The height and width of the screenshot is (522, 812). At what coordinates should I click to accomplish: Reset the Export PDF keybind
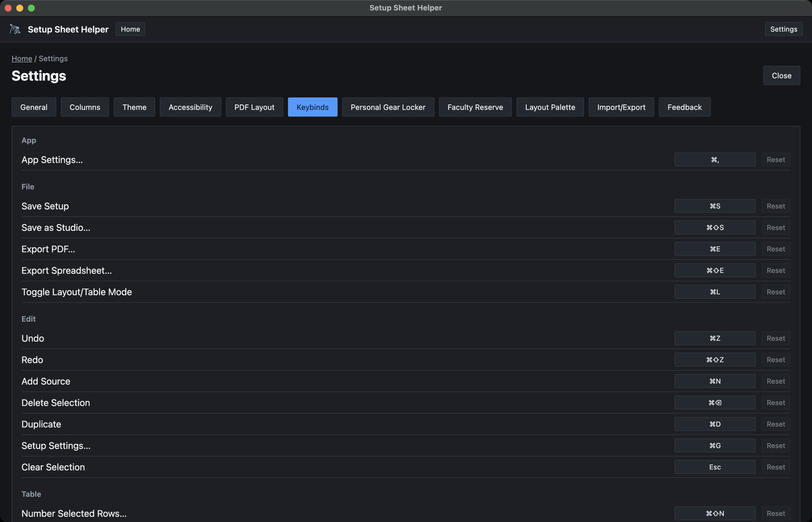(x=776, y=249)
